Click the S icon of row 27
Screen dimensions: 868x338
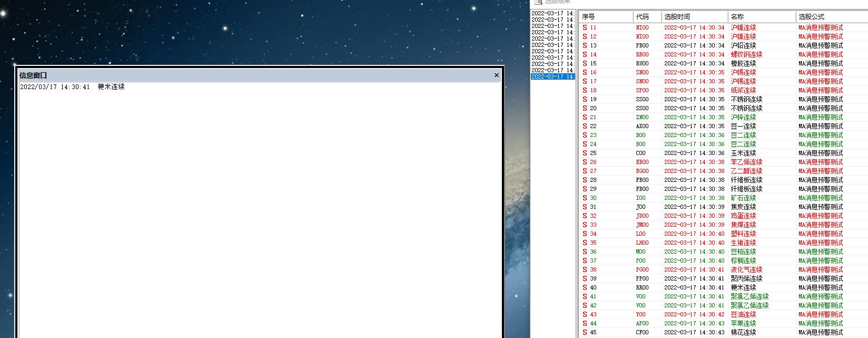585,171
